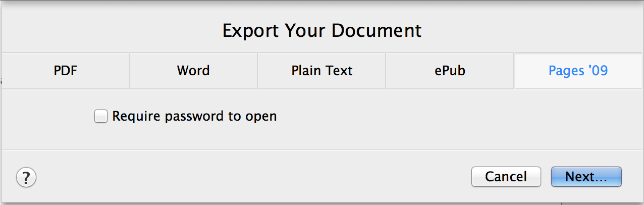This screenshot has height=205, width=644.
Task: Click the question mark help icon
Action: [26, 177]
